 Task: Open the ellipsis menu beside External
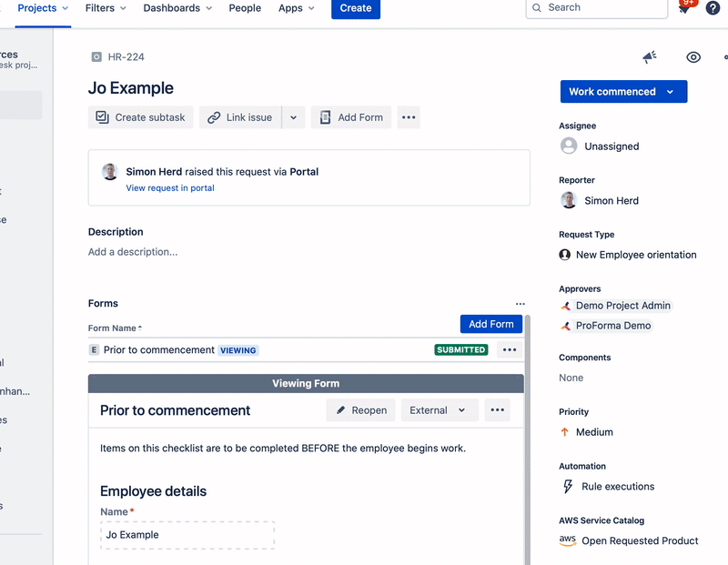(x=497, y=410)
